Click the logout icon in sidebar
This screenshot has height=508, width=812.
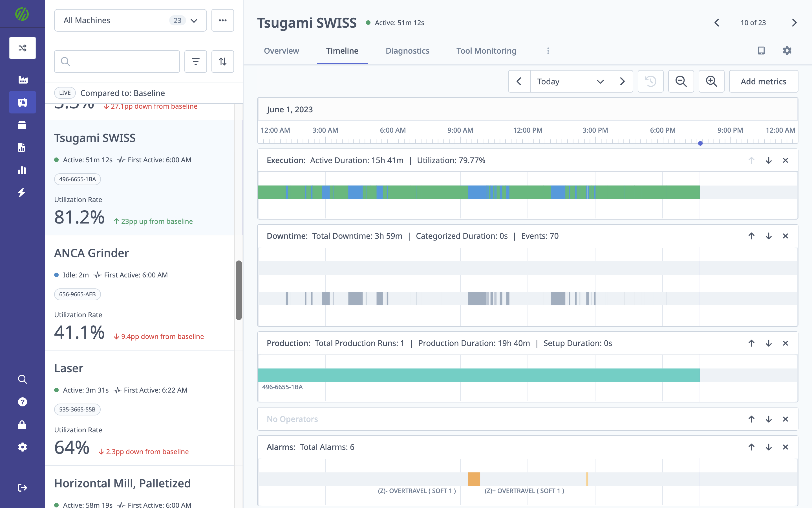point(23,487)
